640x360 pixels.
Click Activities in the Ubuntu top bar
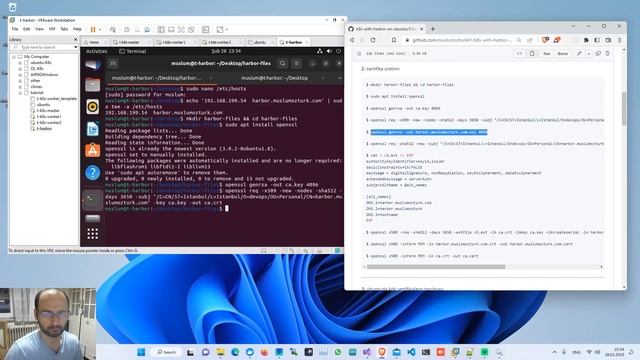pos(97,51)
